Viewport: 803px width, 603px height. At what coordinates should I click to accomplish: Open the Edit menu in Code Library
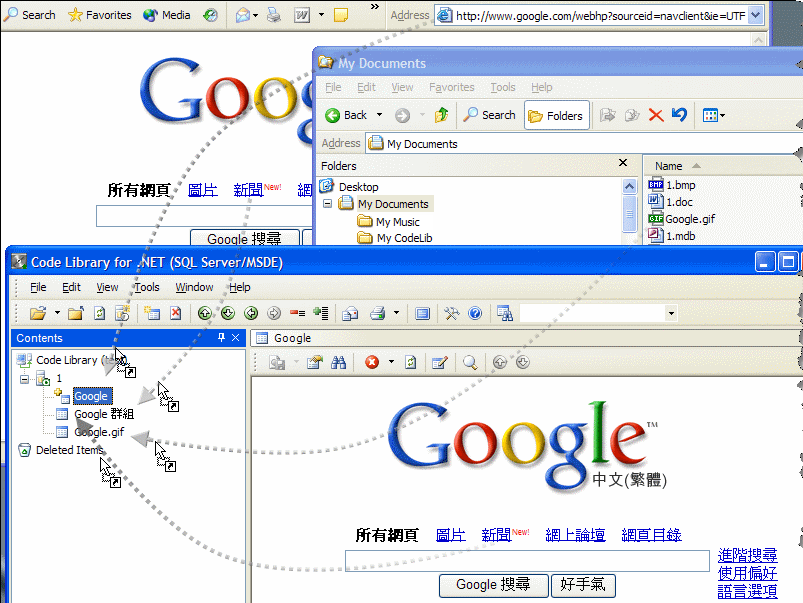coord(71,287)
